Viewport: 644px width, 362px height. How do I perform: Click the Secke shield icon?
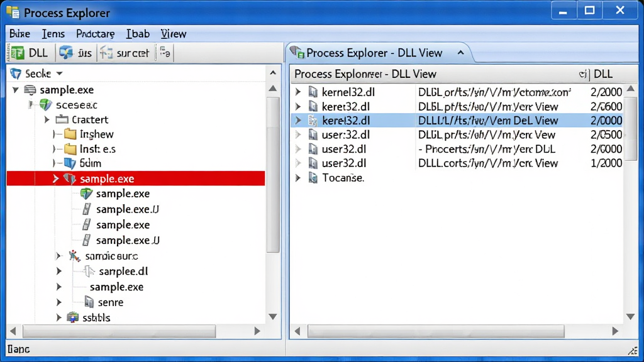pos(16,74)
